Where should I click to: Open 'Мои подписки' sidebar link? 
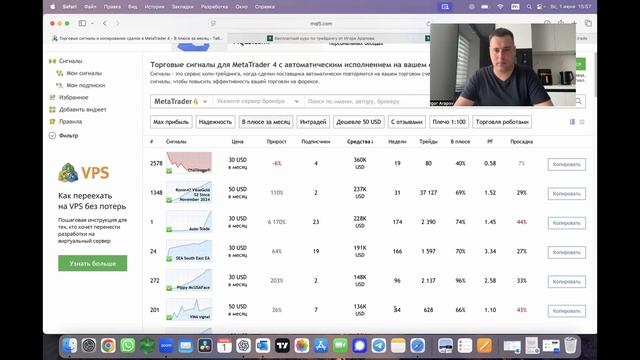85,85
